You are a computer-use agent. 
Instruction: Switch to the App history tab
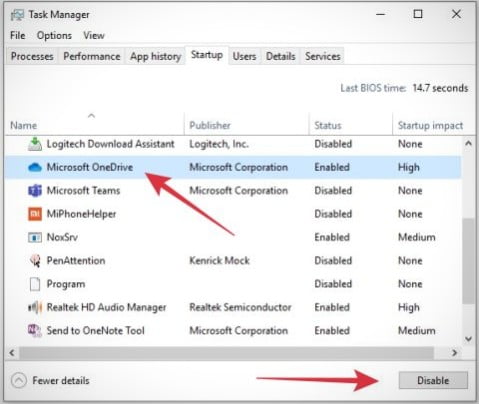pyautogui.click(x=155, y=56)
